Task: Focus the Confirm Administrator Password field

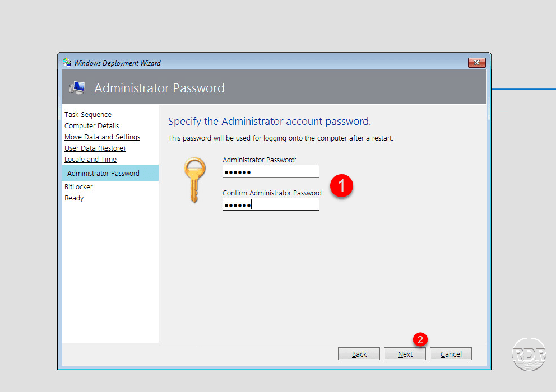Action: pyautogui.click(x=271, y=204)
